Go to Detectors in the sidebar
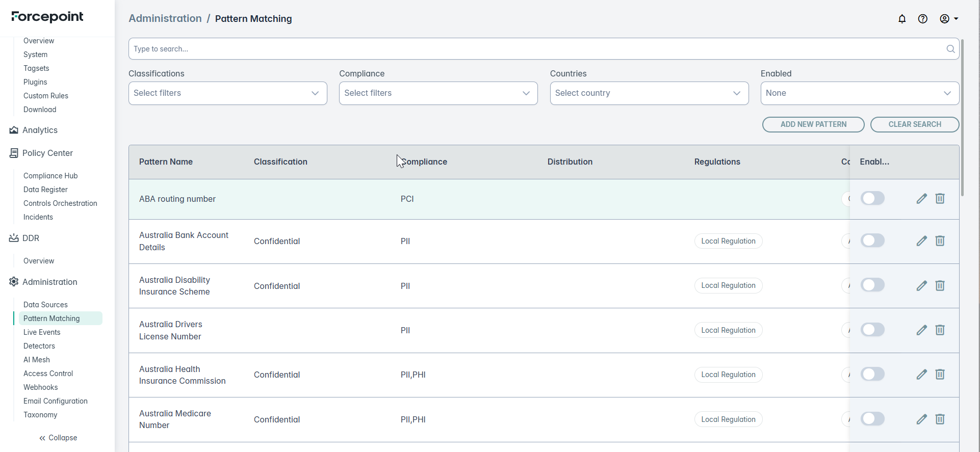Screen dimensions: 980x452 (39, 346)
